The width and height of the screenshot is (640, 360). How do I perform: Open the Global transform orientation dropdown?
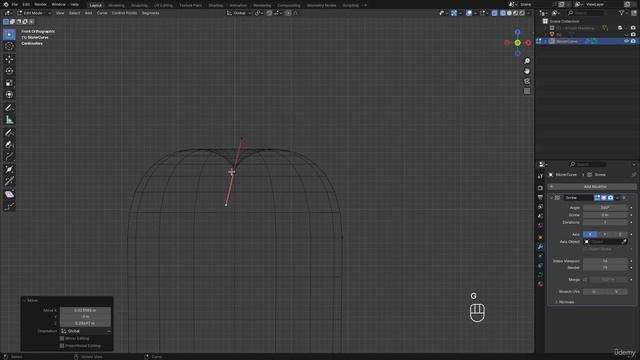click(x=239, y=13)
